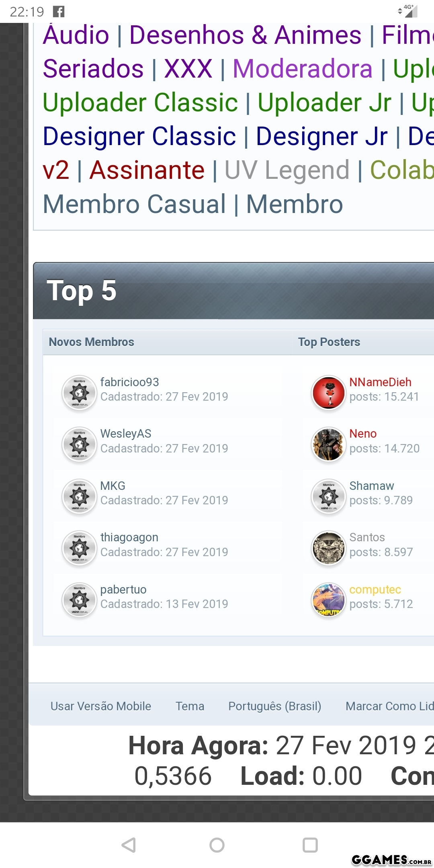Open Português (Brasil) language selector

coord(275,706)
